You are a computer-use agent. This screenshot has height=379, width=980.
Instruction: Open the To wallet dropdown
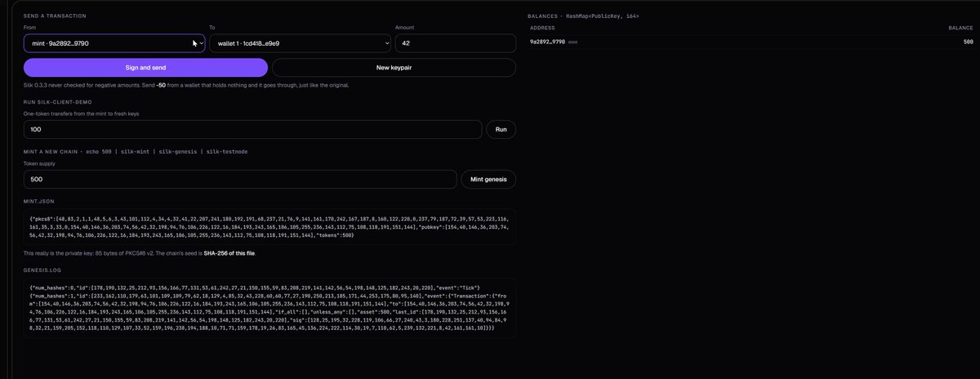pyautogui.click(x=300, y=43)
